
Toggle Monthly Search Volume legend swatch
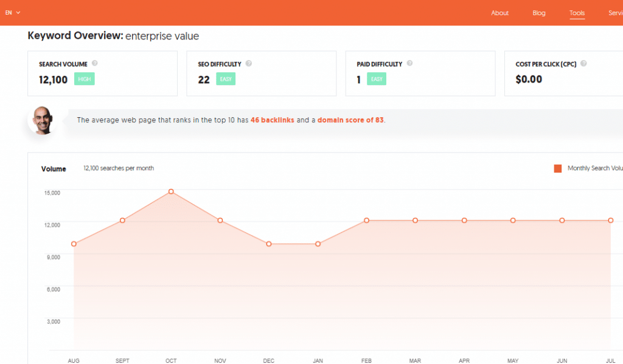[x=557, y=168]
